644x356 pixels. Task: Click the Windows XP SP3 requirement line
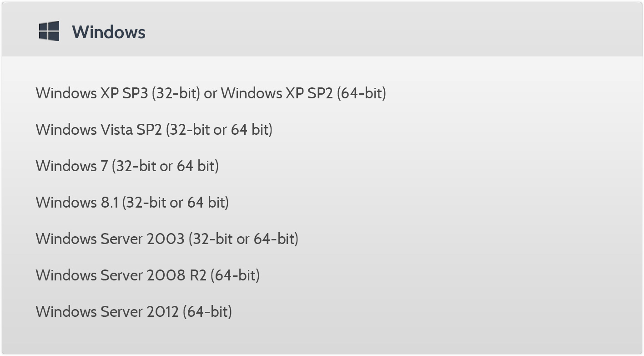(211, 93)
